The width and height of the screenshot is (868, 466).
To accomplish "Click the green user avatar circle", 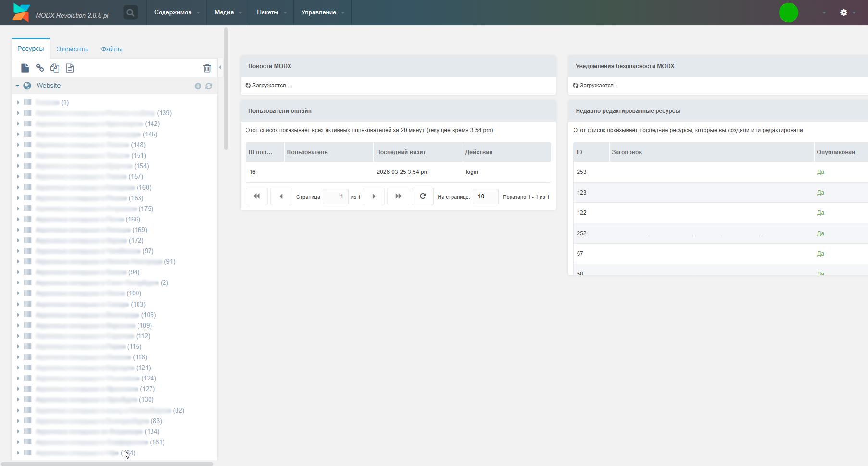I will click(788, 12).
